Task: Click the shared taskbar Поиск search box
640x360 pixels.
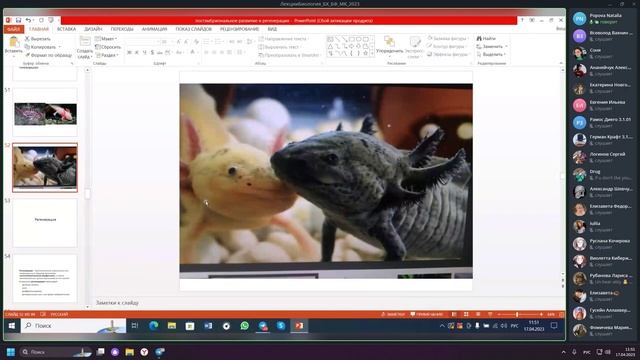Action: pos(73,326)
